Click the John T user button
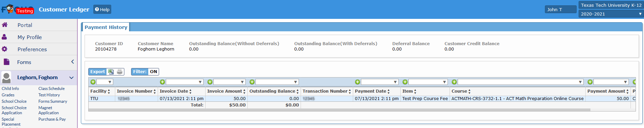644x128 pixels. (560, 9)
